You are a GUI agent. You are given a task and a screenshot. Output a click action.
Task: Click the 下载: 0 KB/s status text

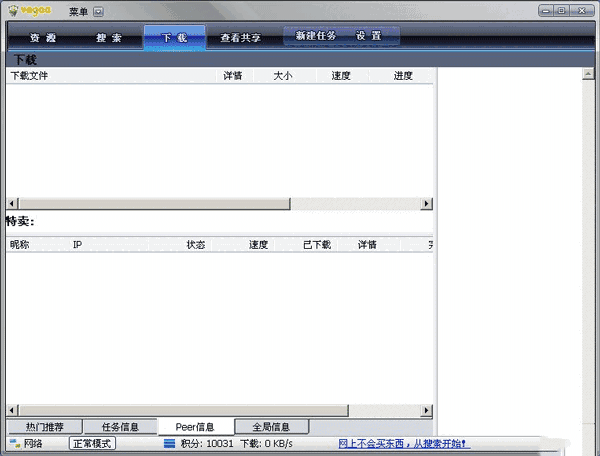(266, 444)
